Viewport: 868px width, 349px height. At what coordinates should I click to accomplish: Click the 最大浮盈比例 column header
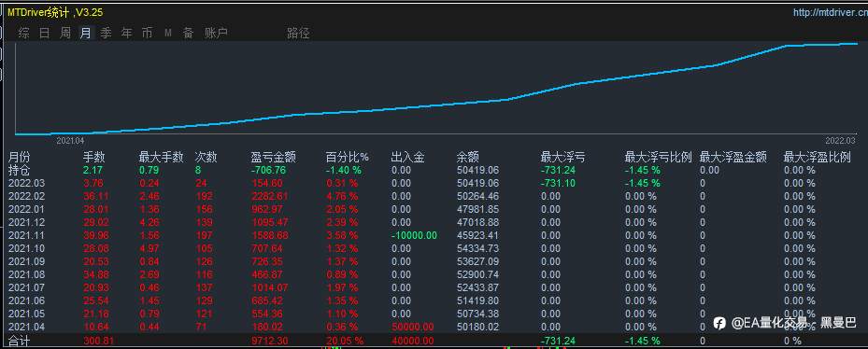(x=817, y=157)
